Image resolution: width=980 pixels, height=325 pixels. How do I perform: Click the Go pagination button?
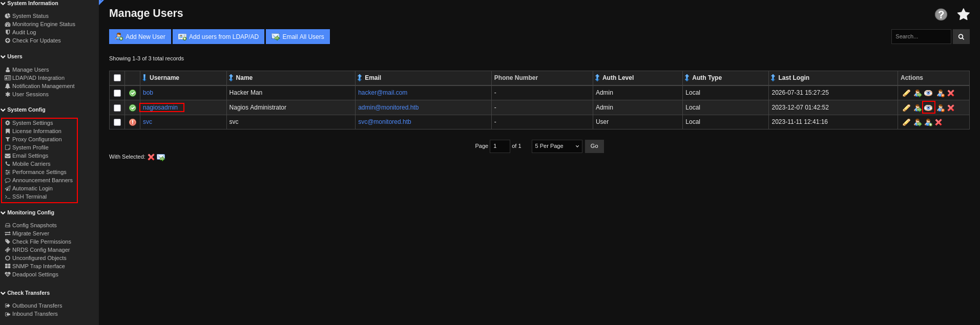594,146
